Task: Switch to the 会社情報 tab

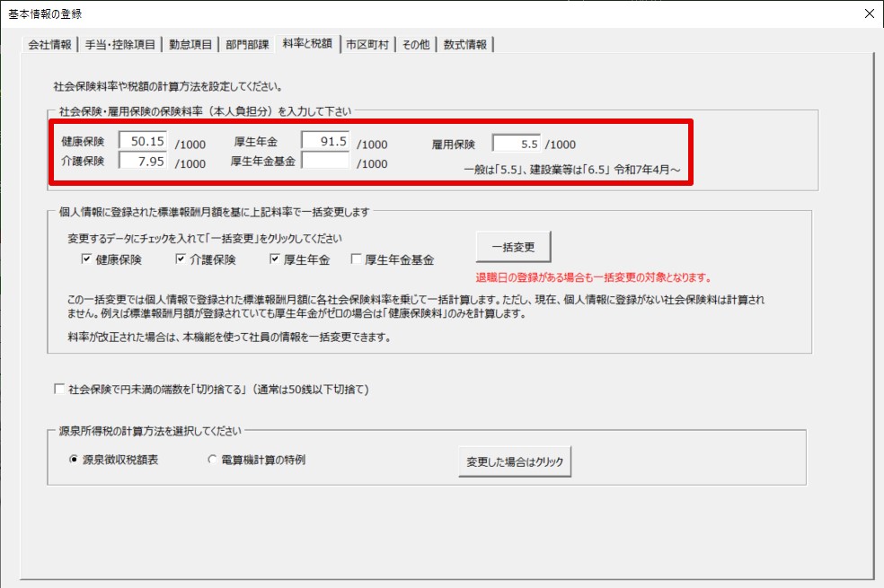Action: pos(49,44)
